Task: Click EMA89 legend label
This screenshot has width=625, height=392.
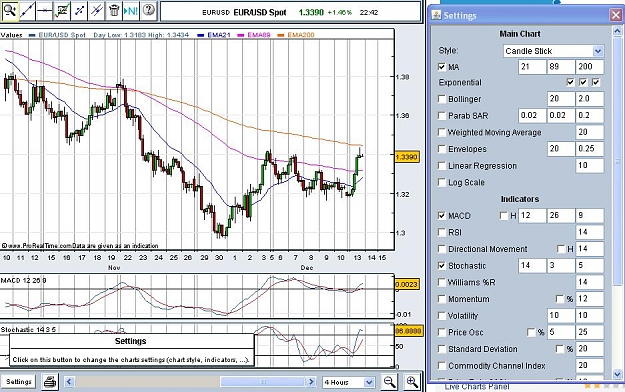Action: 259,35
